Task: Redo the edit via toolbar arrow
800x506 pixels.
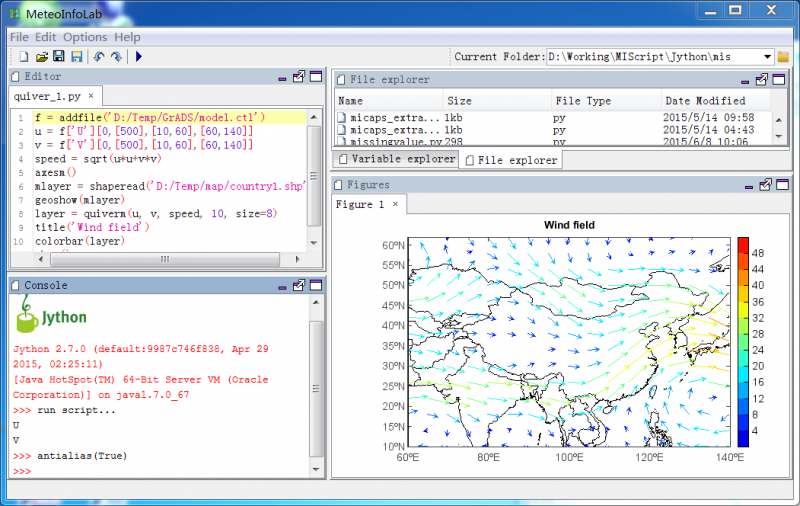Action: 117,57
